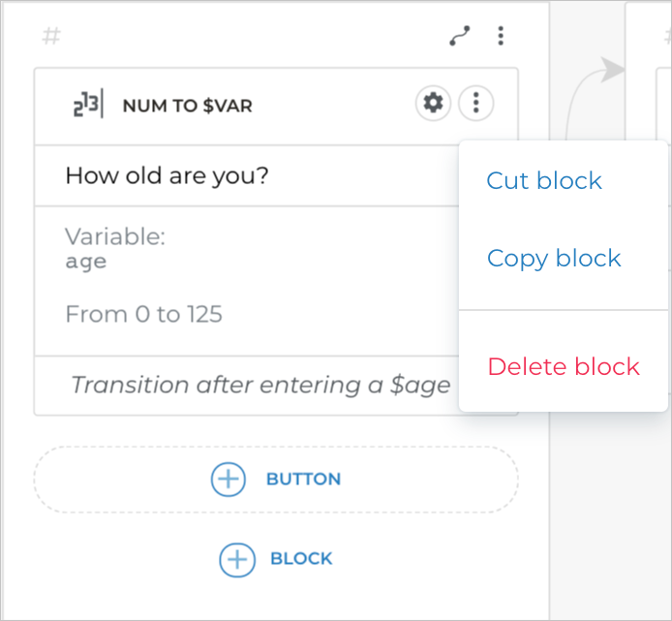Click the plus circle icon beside BUTTON
This screenshot has width=672, height=621.
[x=229, y=479]
